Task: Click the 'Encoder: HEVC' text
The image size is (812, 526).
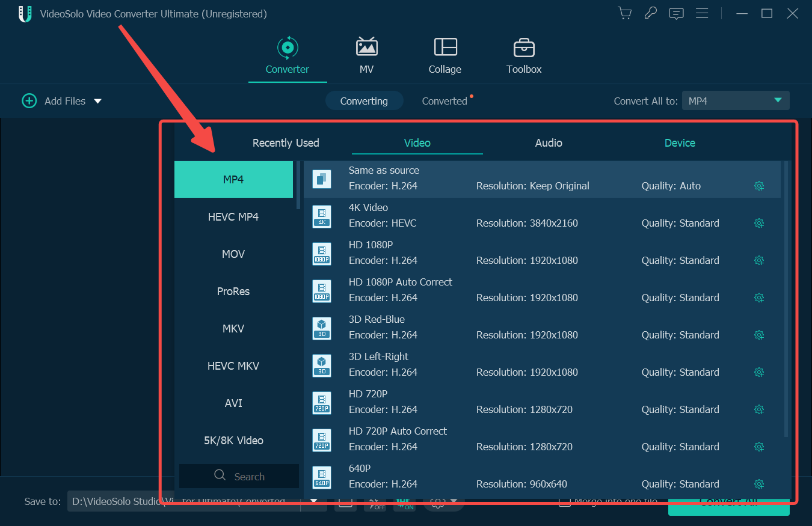Action: 383,223
